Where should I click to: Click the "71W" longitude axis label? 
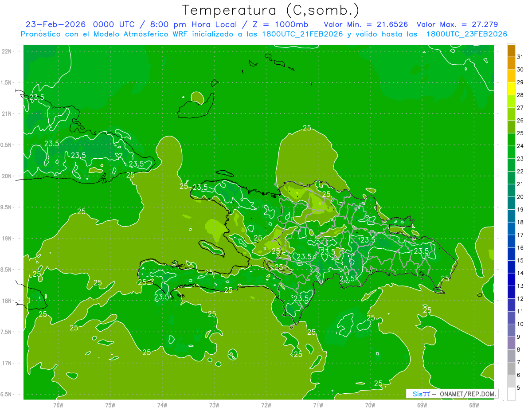(318, 405)
